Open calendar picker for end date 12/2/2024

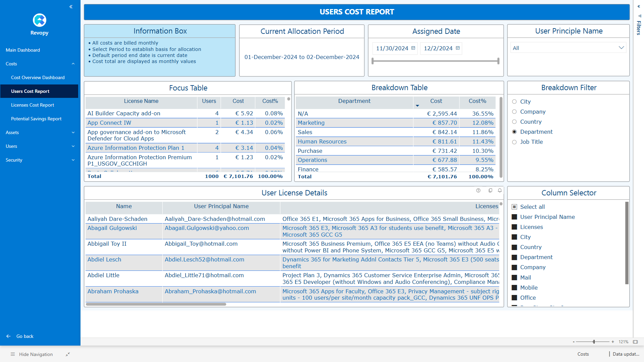click(x=458, y=48)
